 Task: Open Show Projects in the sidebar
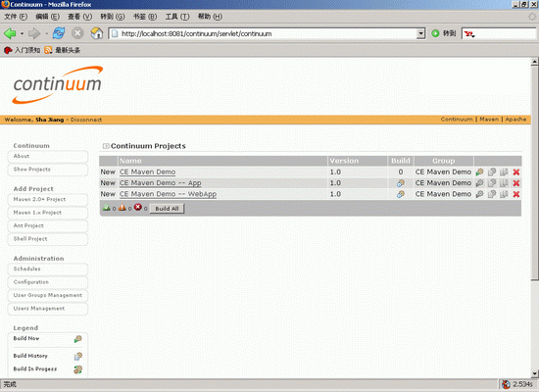click(x=48, y=170)
